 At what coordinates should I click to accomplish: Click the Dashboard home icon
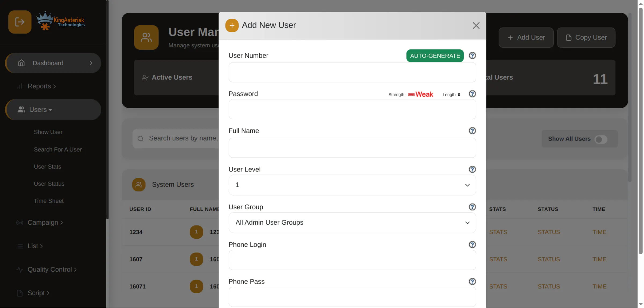[21, 63]
